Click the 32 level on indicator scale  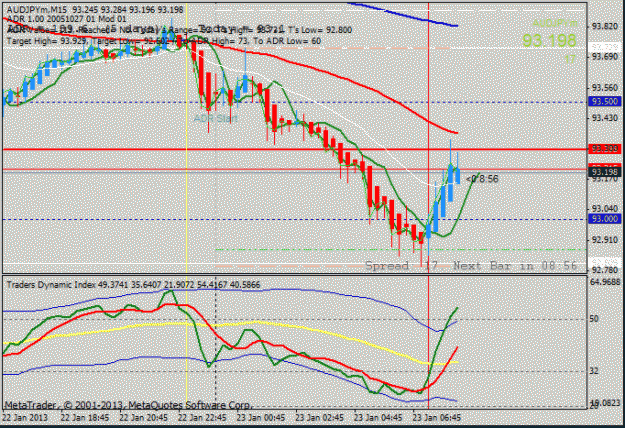tap(594, 371)
